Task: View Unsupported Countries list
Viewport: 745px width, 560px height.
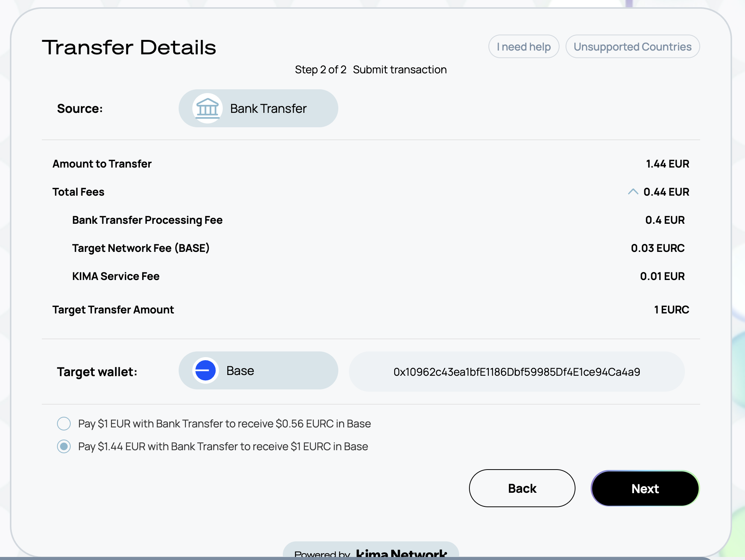Action: click(x=632, y=47)
